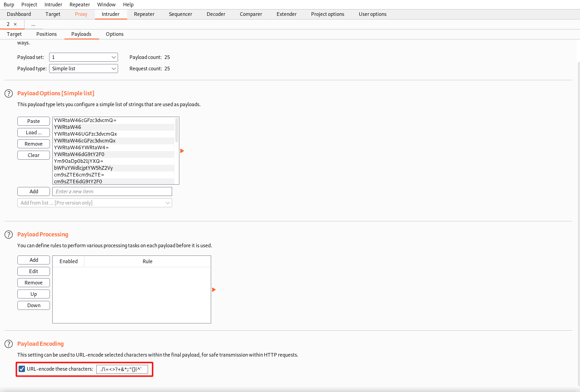Screen dimensions: 580x392
Task: Select payload YWRtaW46UGFzc3dvcmQx
Action: pyautogui.click(x=114, y=134)
